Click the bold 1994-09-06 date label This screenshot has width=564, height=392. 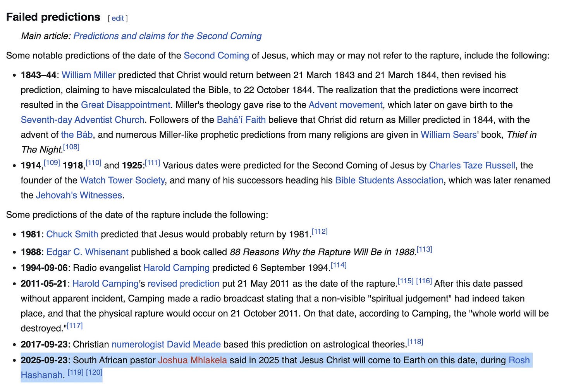click(44, 268)
